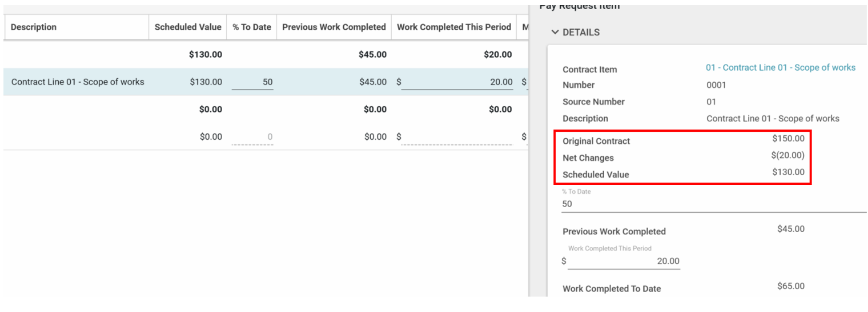The height and width of the screenshot is (312, 868).
Task: Edit the % To Date cell showing 50 in grid
Action: 252,82
